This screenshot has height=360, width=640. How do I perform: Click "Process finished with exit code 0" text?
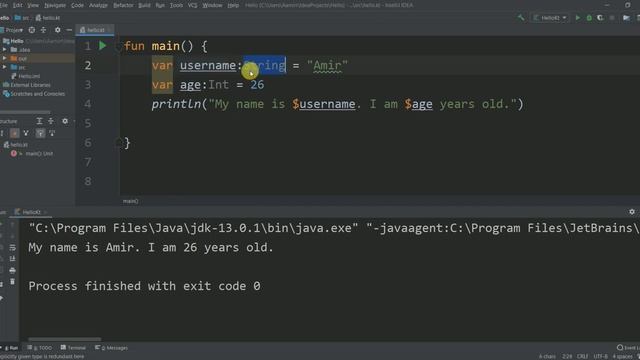click(144, 286)
